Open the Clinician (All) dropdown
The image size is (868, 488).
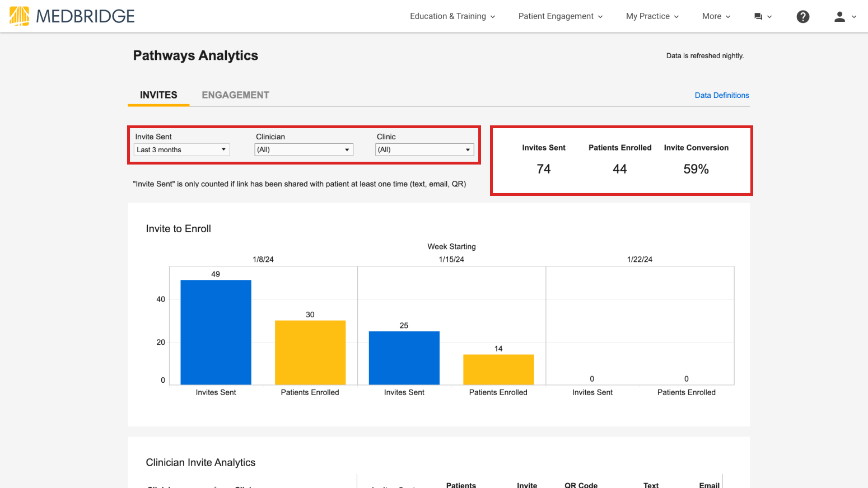(x=304, y=149)
